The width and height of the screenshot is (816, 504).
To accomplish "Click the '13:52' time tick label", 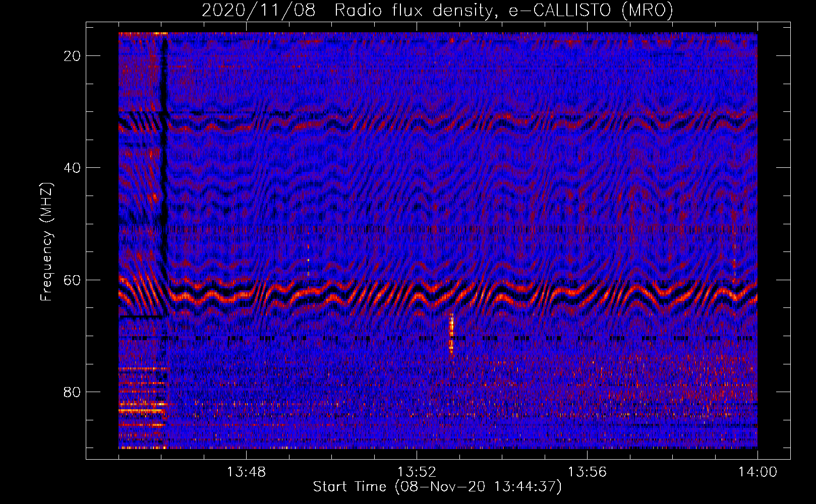I will tap(417, 472).
